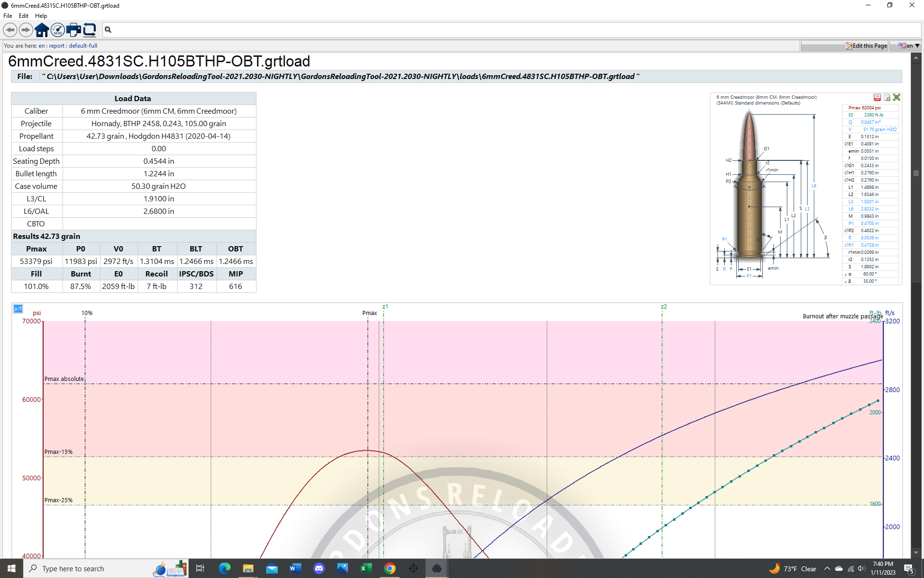The height and width of the screenshot is (578, 924).
Task: Click the Pmax marker label on chart
Action: click(x=370, y=313)
